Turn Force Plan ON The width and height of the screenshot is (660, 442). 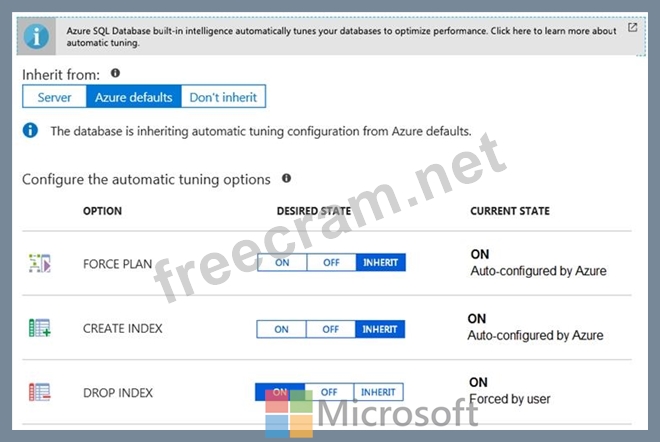(282, 263)
